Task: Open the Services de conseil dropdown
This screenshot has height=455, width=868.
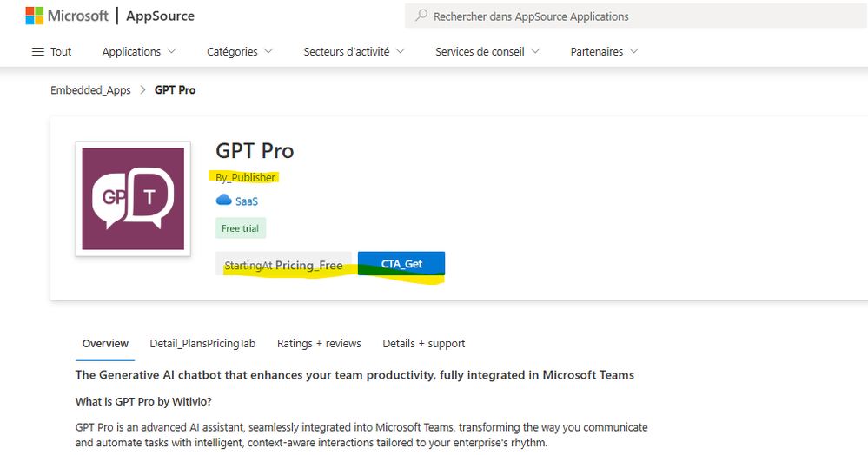Action: pyautogui.click(x=487, y=51)
